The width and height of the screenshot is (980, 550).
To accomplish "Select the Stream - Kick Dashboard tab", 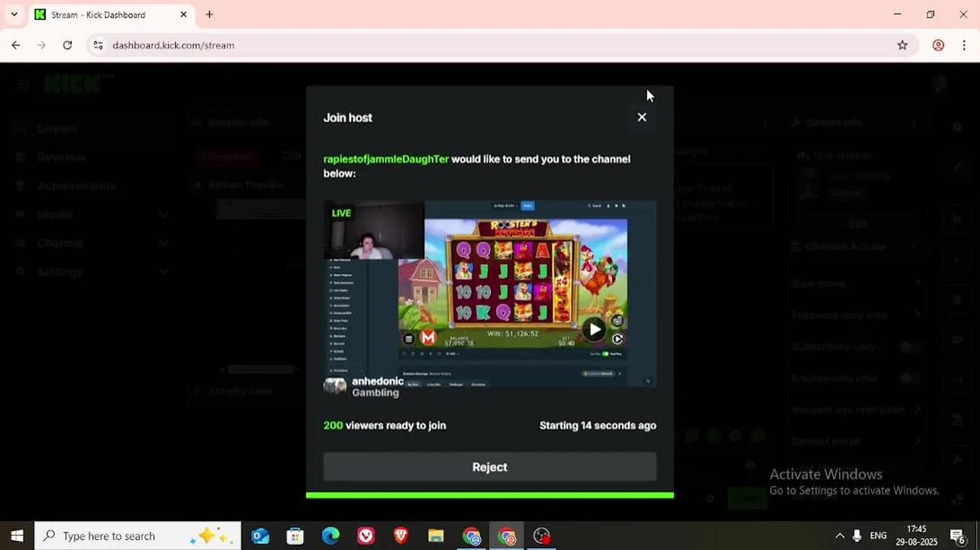I will tap(111, 15).
